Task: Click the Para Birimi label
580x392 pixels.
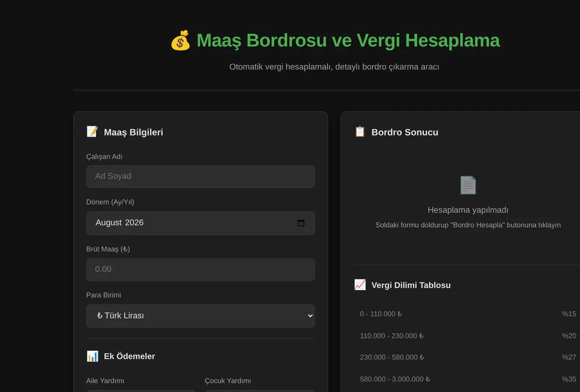Action: click(103, 295)
